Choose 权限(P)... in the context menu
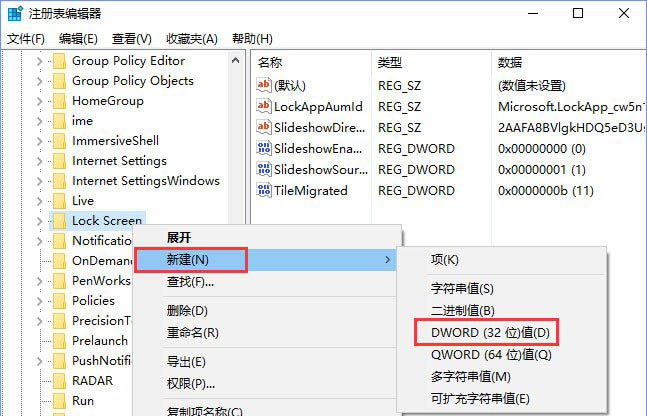 265,384
